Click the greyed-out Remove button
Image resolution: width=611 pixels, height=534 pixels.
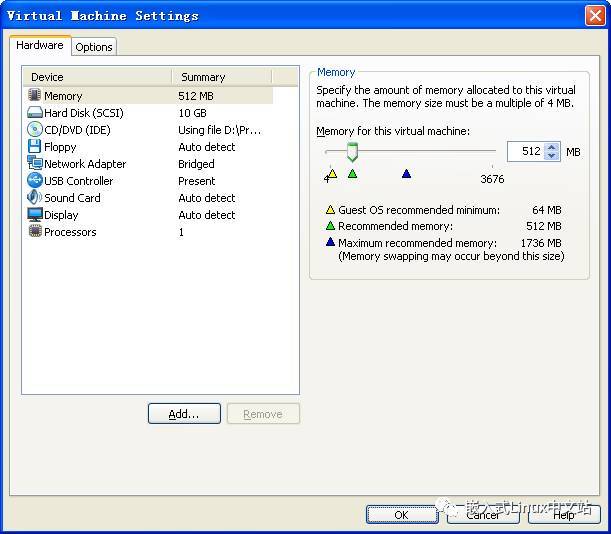tap(263, 414)
